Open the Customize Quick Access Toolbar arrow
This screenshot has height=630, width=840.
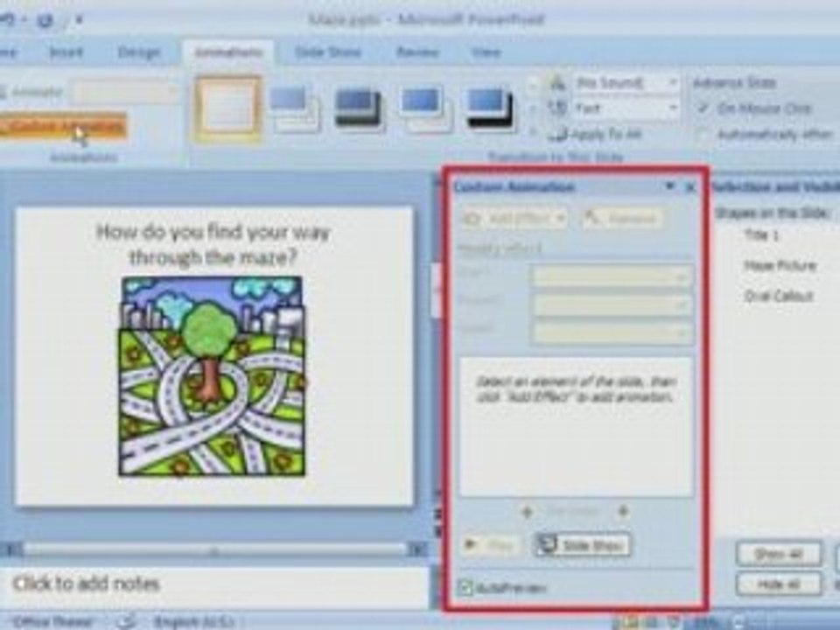click(x=80, y=20)
